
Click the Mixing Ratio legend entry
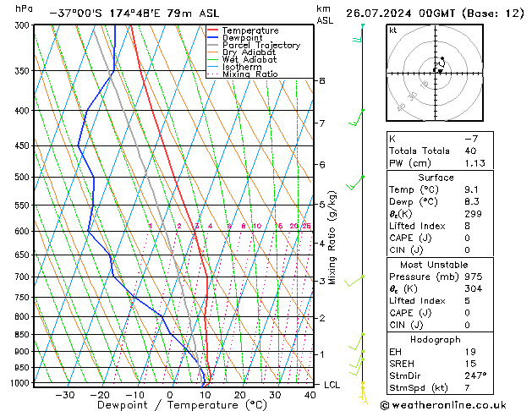coord(250,74)
